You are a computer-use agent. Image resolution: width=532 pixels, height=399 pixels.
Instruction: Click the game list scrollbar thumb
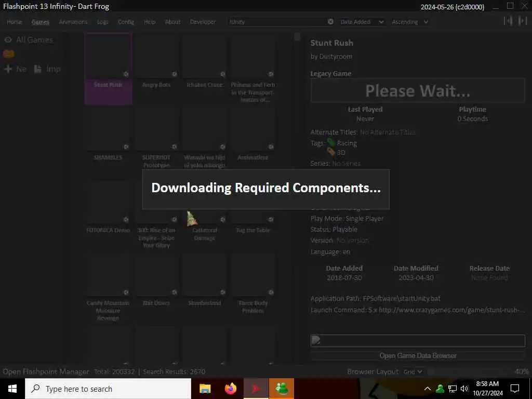pos(297,37)
